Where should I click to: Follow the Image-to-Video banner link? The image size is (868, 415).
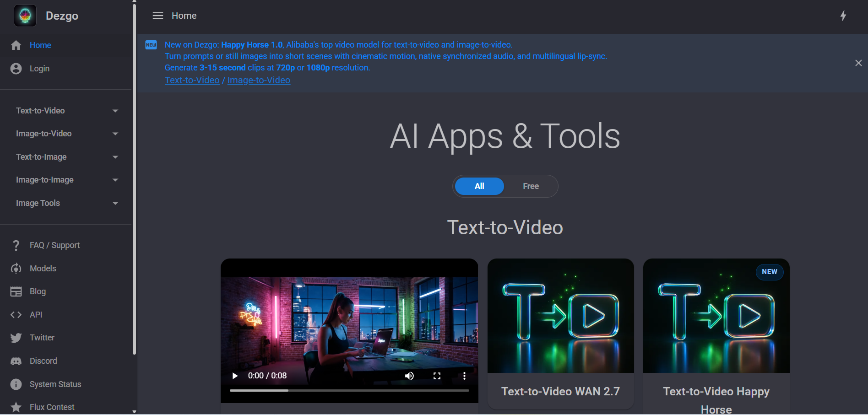pyautogui.click(x=259, y=80)
